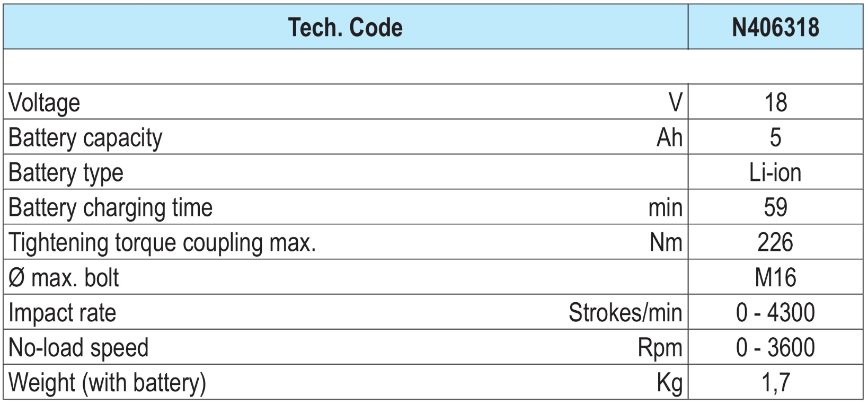Click the 0 - 4300 value cell

point(775,313)
